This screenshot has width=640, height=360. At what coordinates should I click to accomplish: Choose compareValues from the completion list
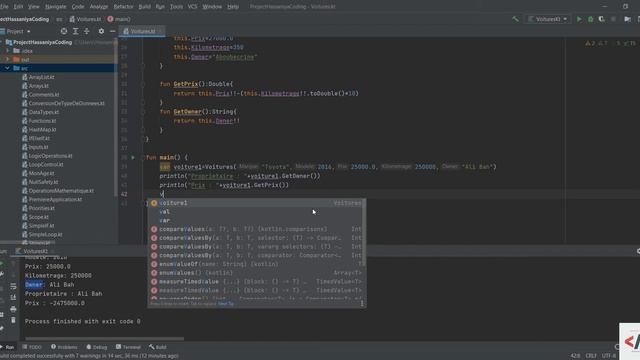click(x=256, y=229)
